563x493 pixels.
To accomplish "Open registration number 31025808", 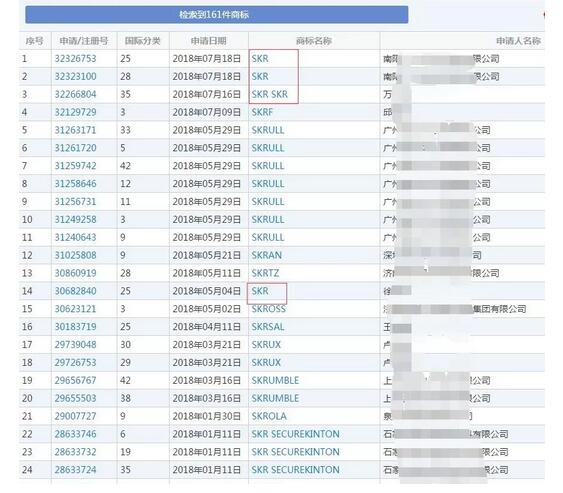I will [x=75, y=255].
